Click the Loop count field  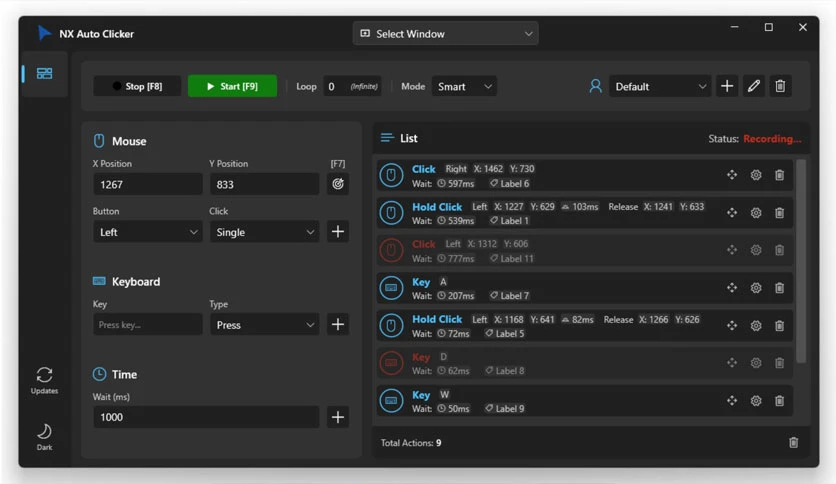coord(352,86)
